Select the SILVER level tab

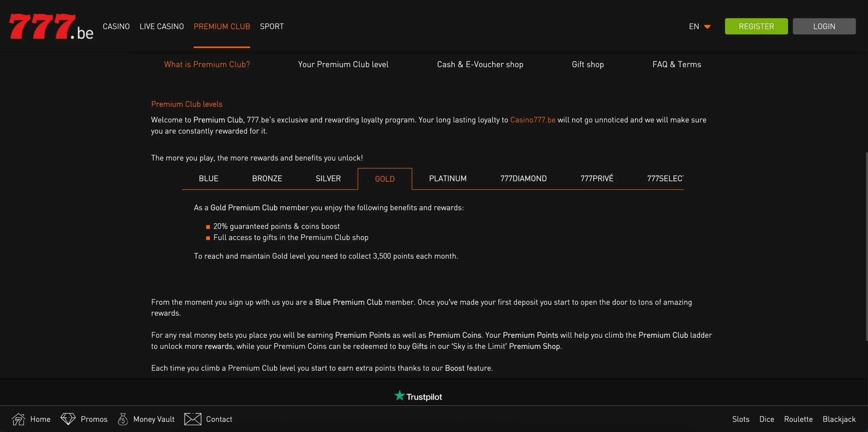tap(328, 179)
